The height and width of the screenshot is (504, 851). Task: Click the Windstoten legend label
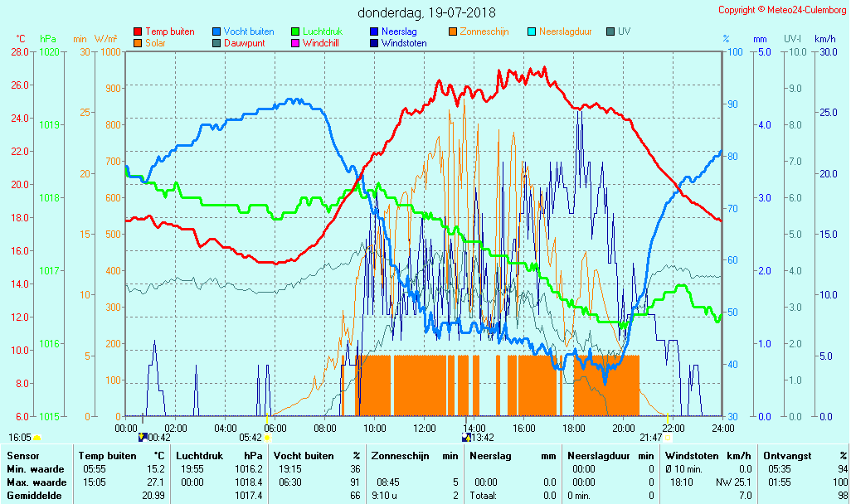(x=404, y=43)
